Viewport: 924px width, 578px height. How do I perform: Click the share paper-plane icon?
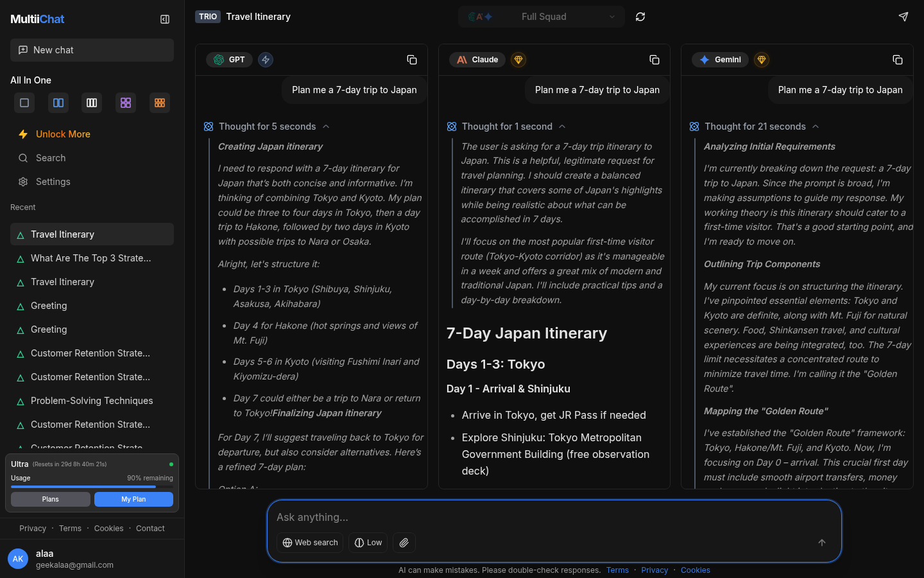(x=903, y=17)
